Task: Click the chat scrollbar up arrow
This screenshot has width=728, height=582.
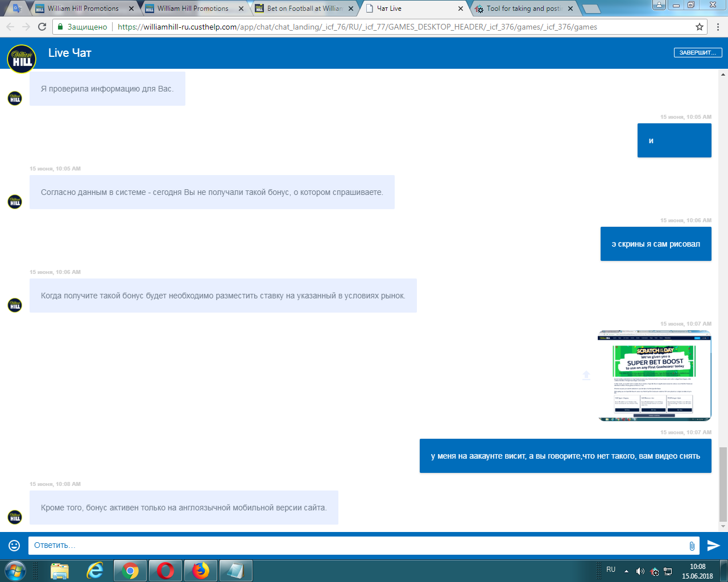Action: tap(723, 74)
